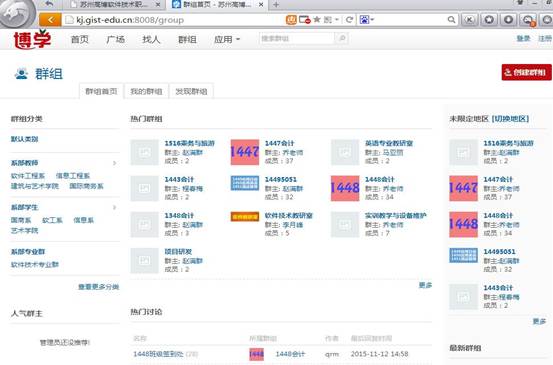553x365 pixels.
Task: Click the 切换地区 link
Action: point(510,119)
